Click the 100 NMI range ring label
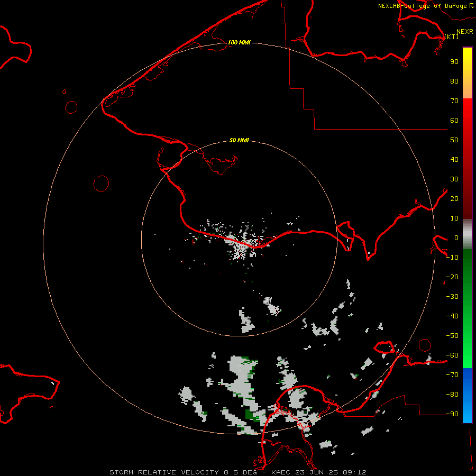The height and width of the screenshot is (476, 476). tap(239, 42)
